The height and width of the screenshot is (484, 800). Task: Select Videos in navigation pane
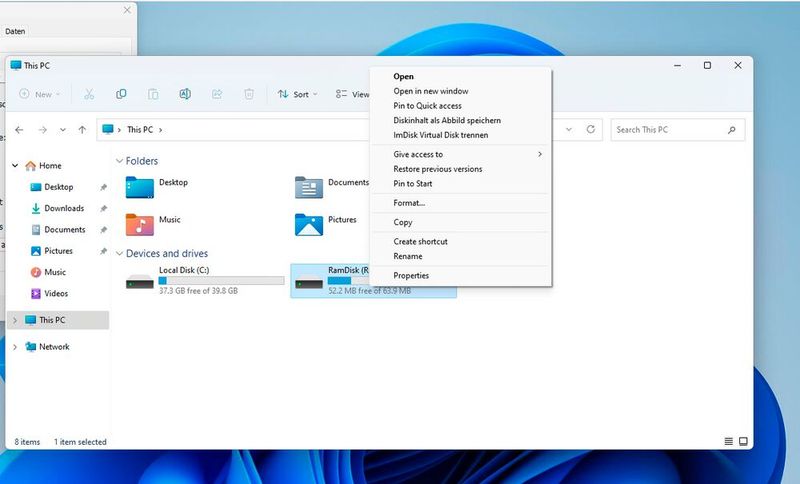pos(56,294)
